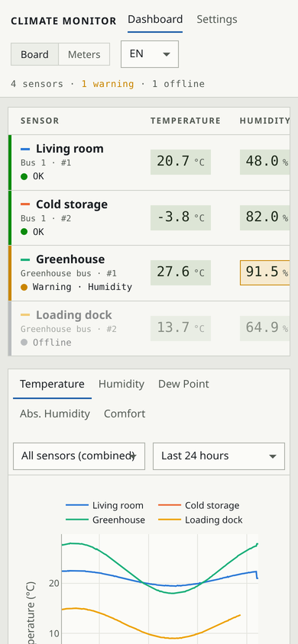Click the blue color dash beside Living room
This screenshot has height=644, width=298.
[25, 149]
